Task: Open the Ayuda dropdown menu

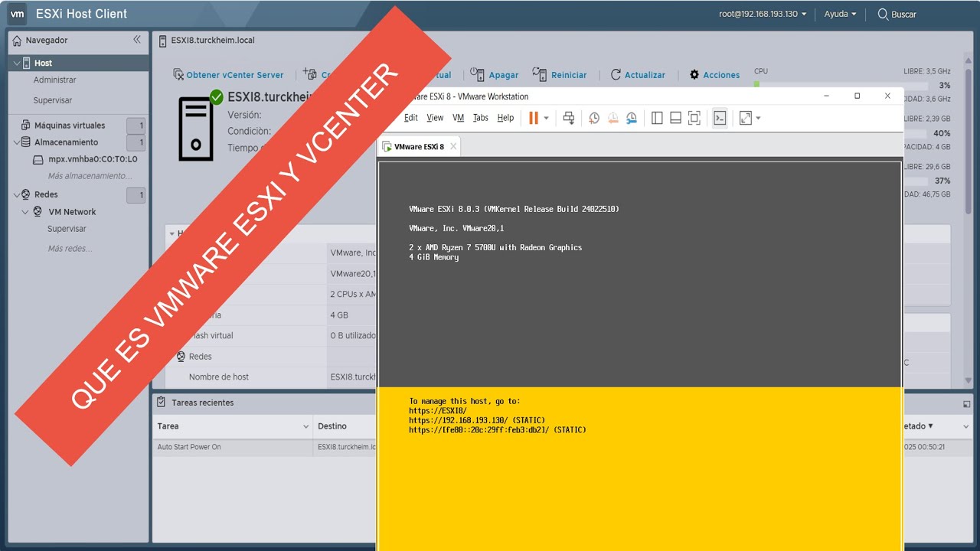Action: (840, 14)
